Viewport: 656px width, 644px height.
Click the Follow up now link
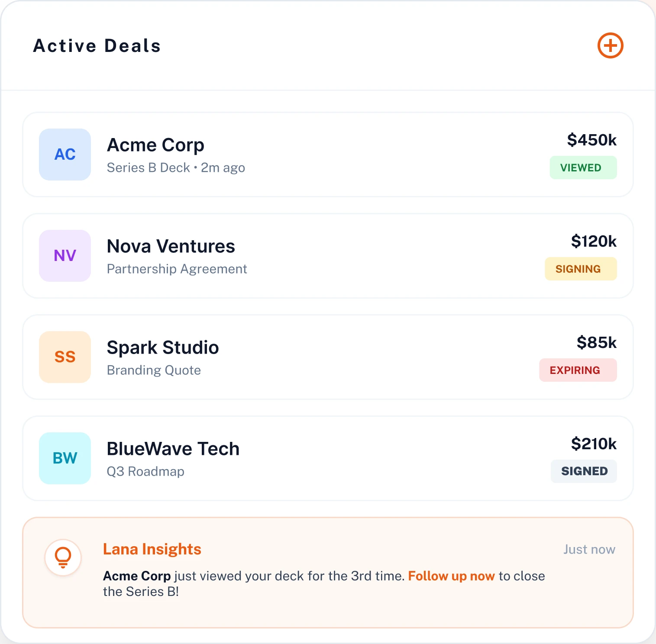(451, 576)
